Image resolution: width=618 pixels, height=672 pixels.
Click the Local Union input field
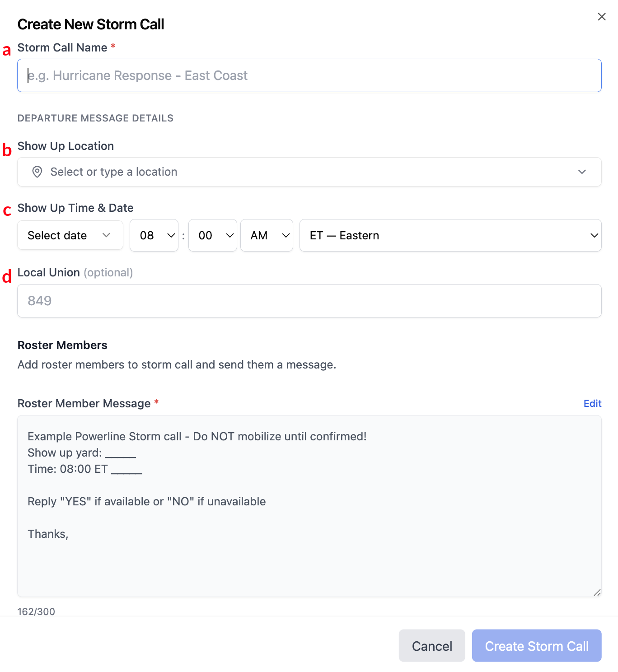309,301
